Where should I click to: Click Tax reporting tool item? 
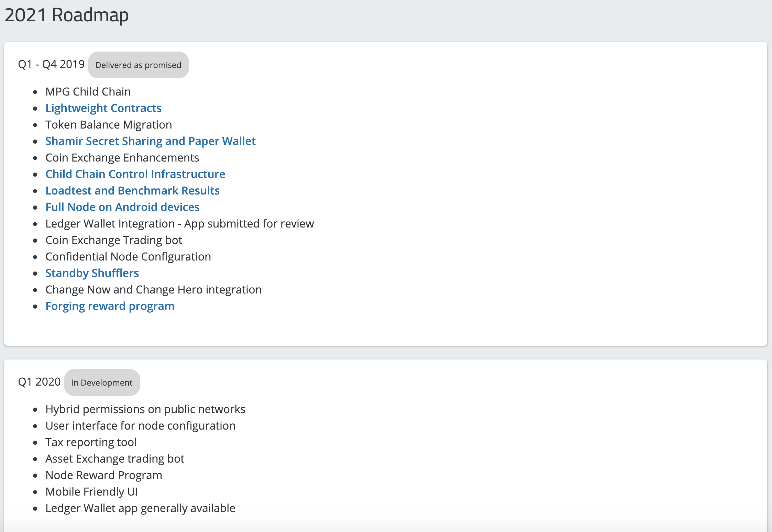(91, 442)
